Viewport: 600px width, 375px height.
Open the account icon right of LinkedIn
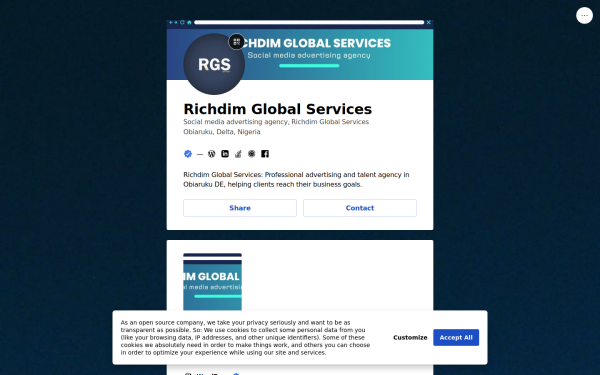pyautogui.click(x=238, y=154)
